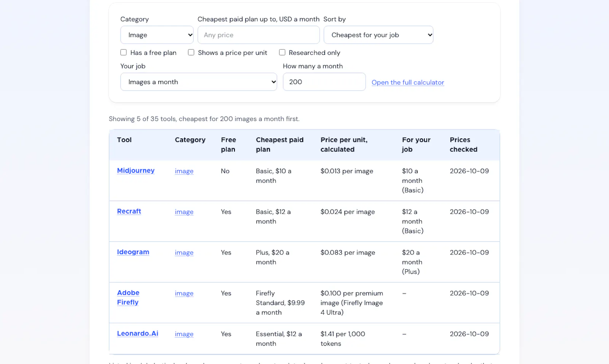Click the cheapest paid plan price input

click(x=258, y=35)
